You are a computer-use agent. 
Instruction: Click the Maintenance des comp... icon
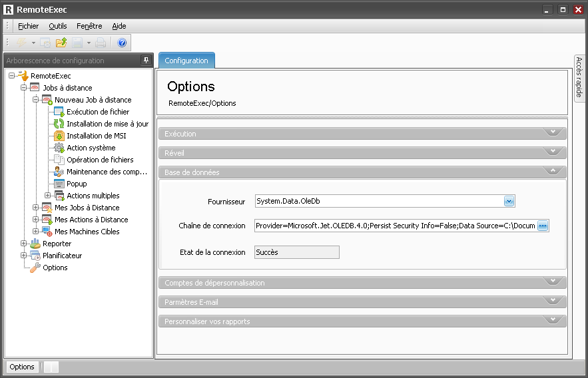(x=59, y=172)
